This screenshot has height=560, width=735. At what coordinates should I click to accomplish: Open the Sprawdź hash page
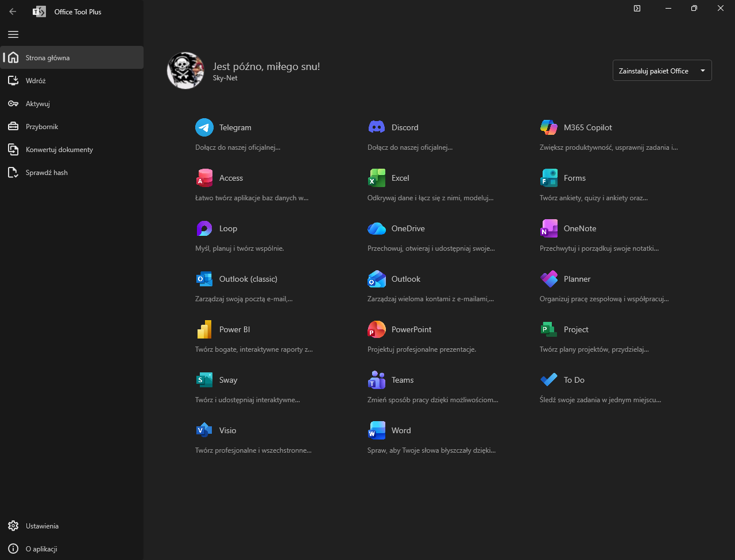[x=72, y=172]
